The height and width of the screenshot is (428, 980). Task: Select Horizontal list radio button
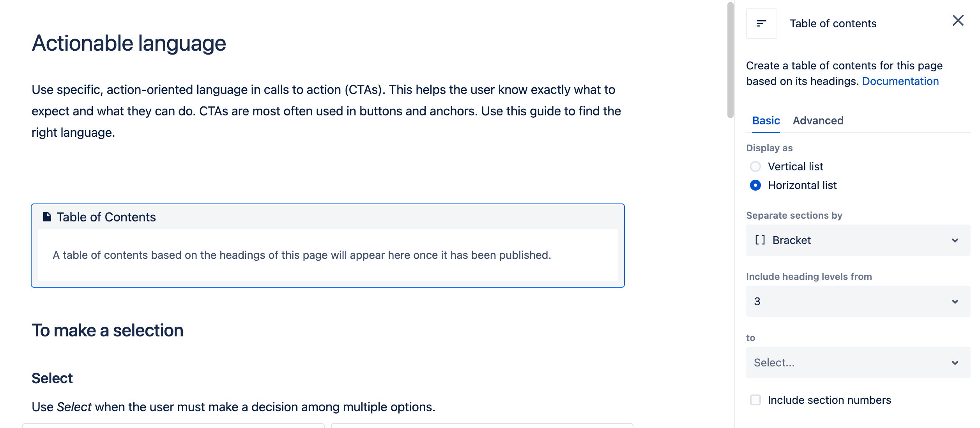click(755, 185)
